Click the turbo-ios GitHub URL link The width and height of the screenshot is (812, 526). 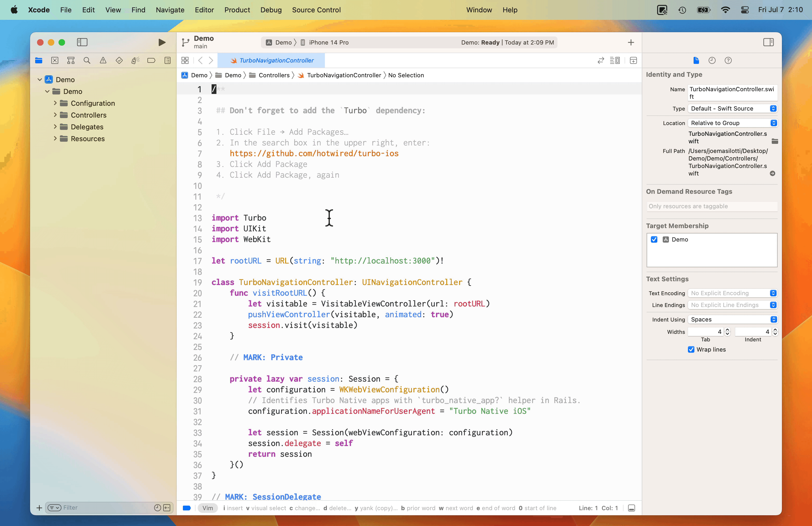[314, 153]
